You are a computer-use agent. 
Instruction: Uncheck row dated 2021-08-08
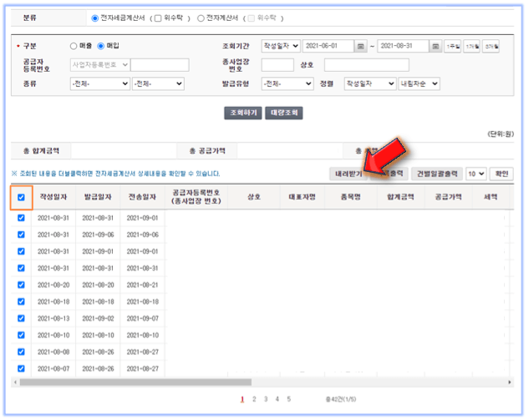(21, 352)
